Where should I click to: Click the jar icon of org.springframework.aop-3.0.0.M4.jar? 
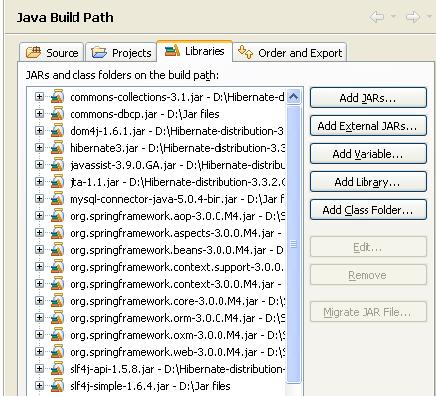pos(57,216)
